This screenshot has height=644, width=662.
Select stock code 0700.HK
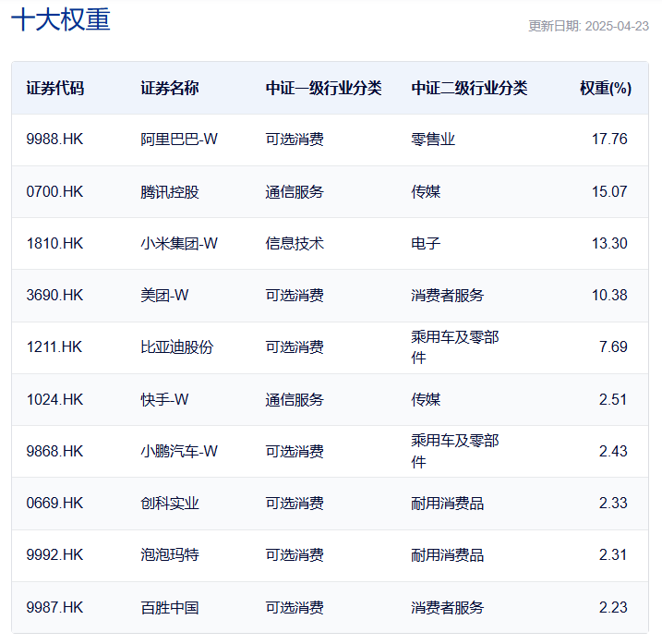(x=54, y=192)
